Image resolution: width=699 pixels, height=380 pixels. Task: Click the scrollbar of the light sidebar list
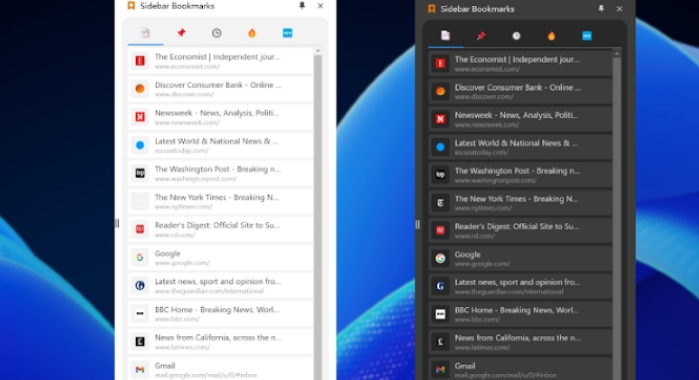318,217
